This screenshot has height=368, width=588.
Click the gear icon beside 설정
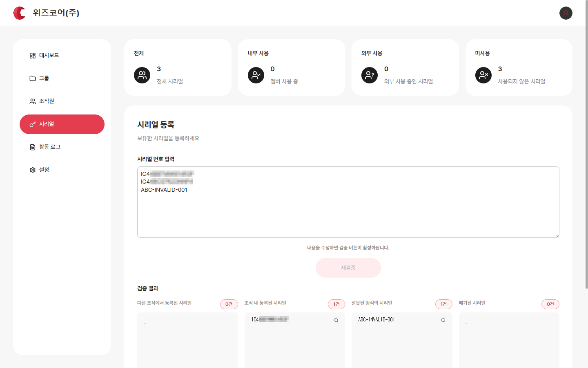coord(33,170)
